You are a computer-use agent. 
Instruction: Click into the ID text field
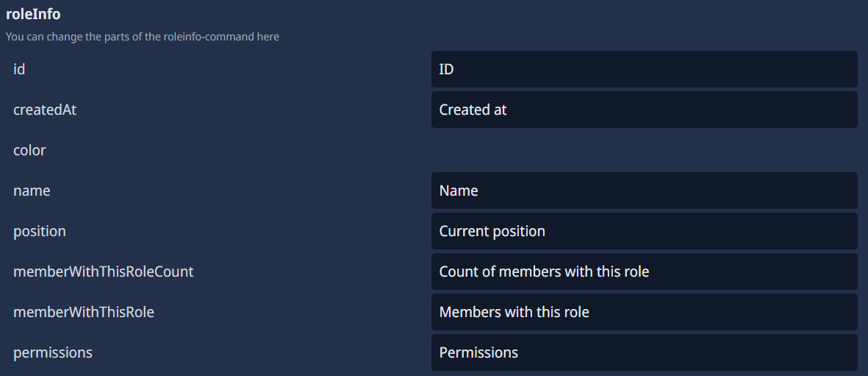[644, 69]
